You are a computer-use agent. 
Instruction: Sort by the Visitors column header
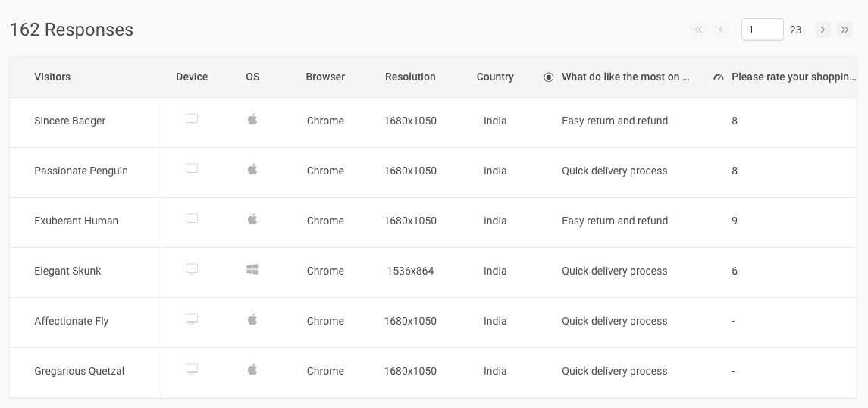(x=52, y=77)
